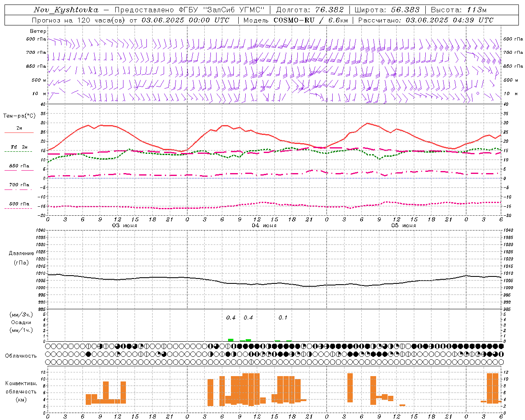Click the 850 гПа temperature legend label
Screen dimensions: 525x420
19,166
